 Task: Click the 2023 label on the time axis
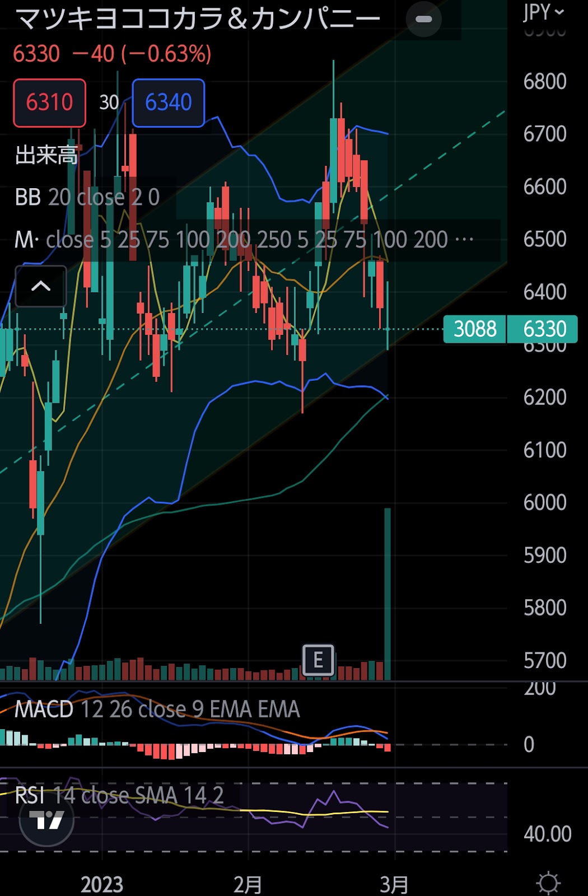(x=102, y=884)
